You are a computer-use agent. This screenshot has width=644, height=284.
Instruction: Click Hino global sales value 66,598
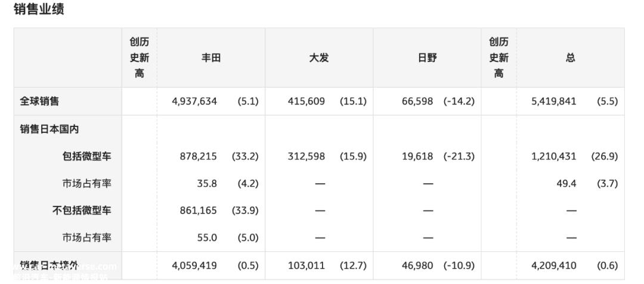[417, 101]
